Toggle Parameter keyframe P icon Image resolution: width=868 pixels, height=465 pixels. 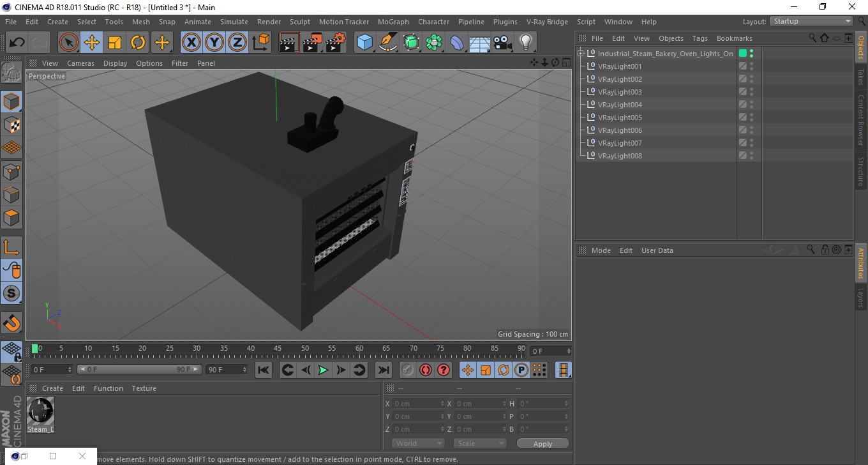click(x=521, y=370)
